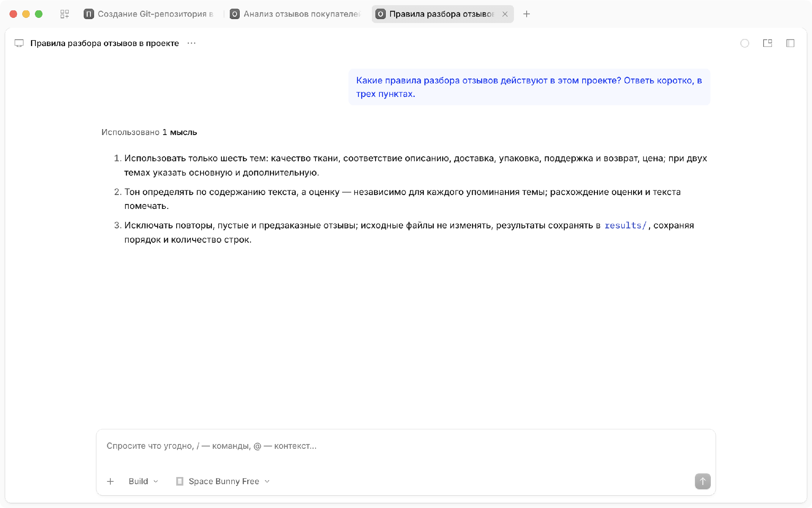Switch to the Анализ отзывов покупателей tab
812x508 pixels.
tap(296, 14)
